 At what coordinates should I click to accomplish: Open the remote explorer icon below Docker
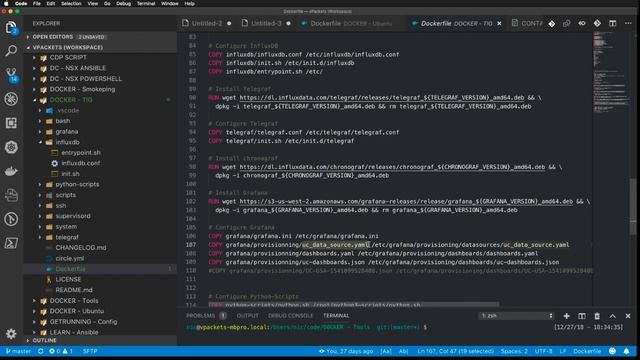tap(11, 195)
